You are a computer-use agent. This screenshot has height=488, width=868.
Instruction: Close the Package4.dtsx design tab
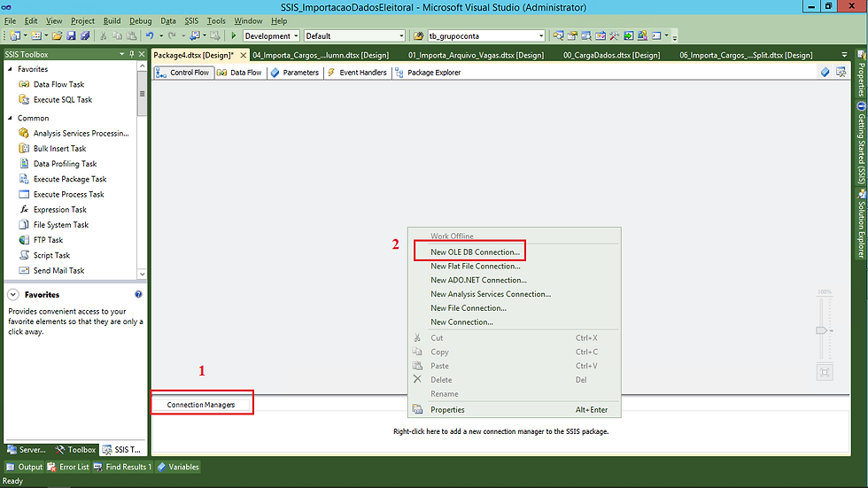click(x=243, y=55)
